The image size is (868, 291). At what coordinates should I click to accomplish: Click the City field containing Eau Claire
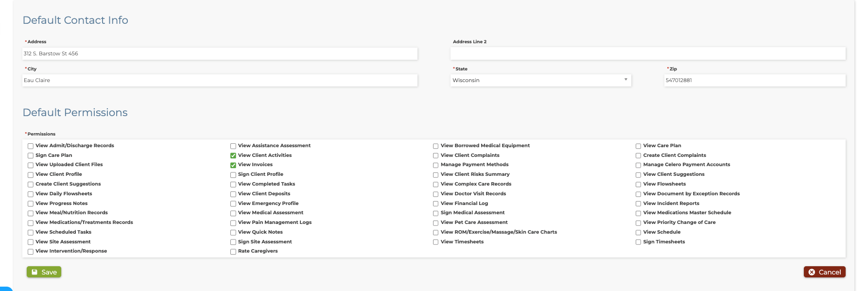tap(220, 80)
